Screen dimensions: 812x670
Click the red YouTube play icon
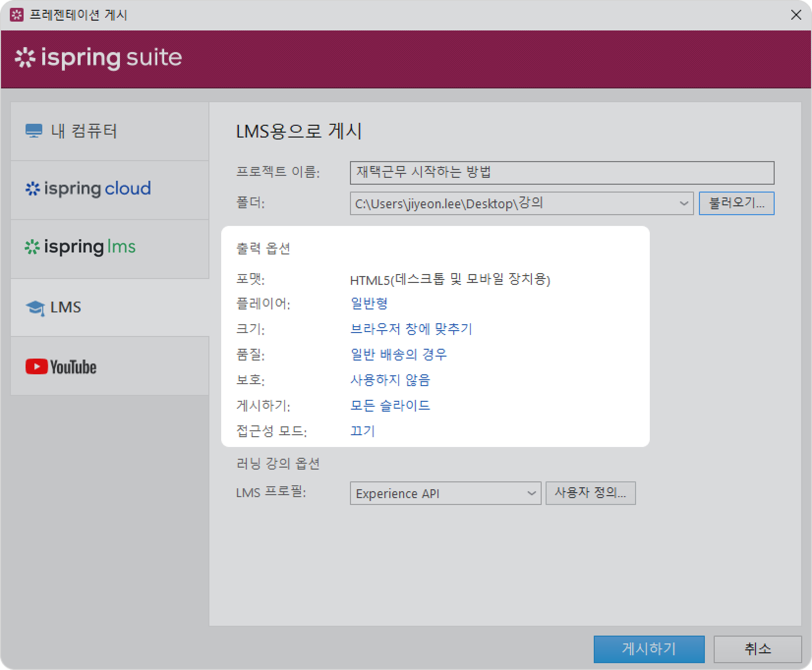(36, 367)
